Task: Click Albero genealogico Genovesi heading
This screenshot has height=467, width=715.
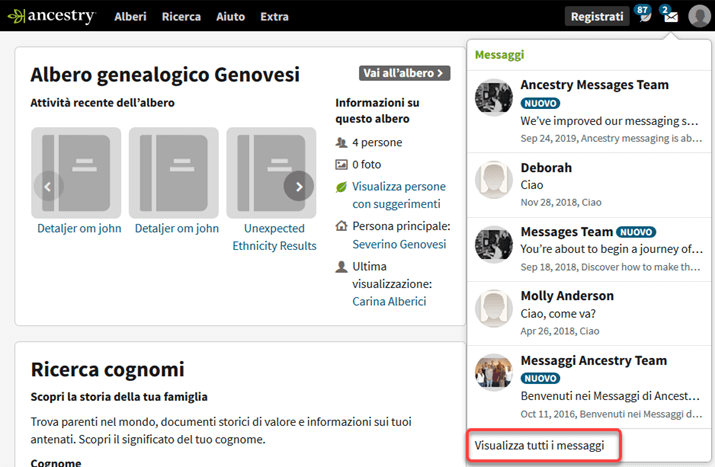Action: click(165, 74)
